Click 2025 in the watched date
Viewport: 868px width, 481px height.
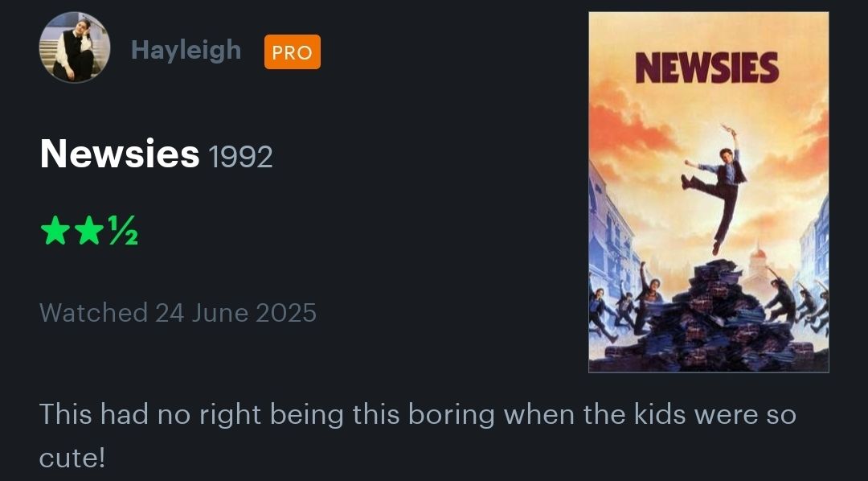coord(285,312)
